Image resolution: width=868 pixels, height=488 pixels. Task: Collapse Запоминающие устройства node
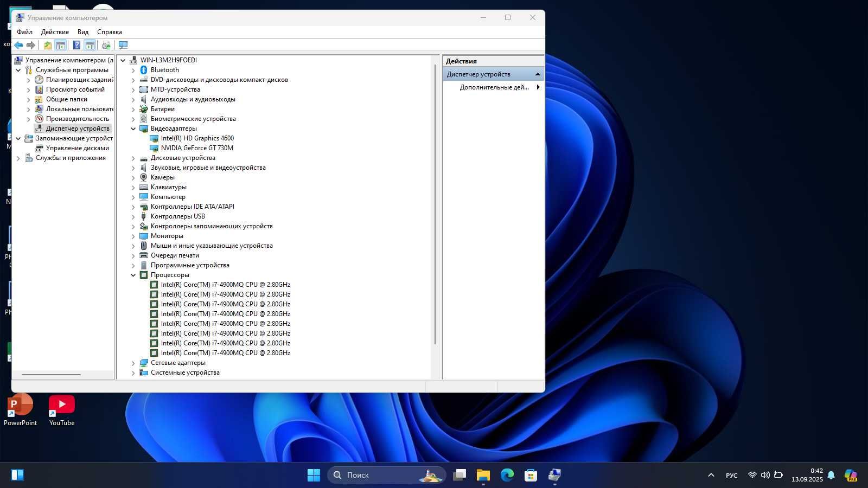click(18, 138)
